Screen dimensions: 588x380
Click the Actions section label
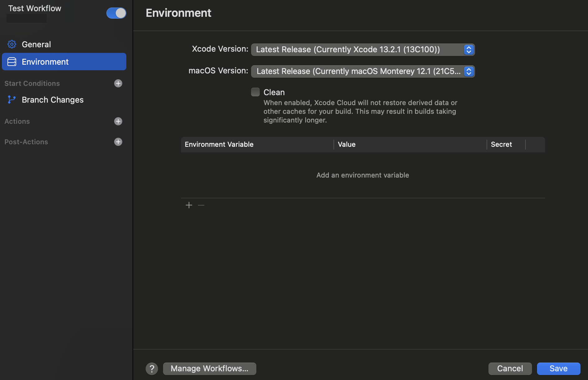click(17, 121)
